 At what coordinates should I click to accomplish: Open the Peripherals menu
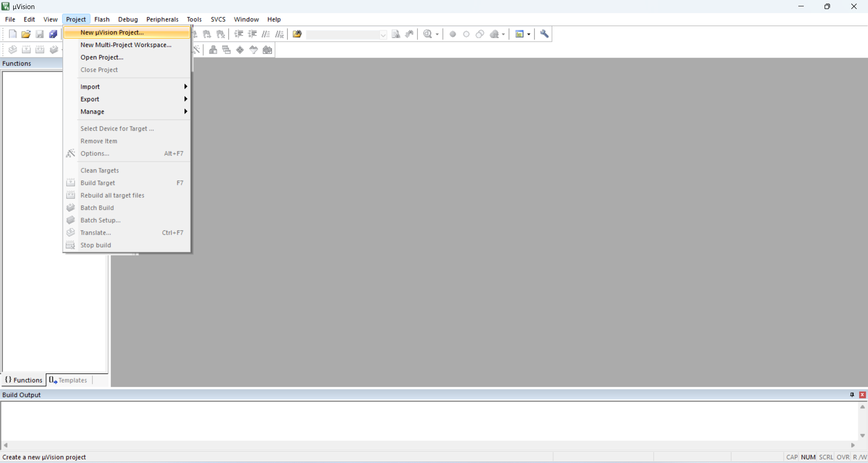162,19
